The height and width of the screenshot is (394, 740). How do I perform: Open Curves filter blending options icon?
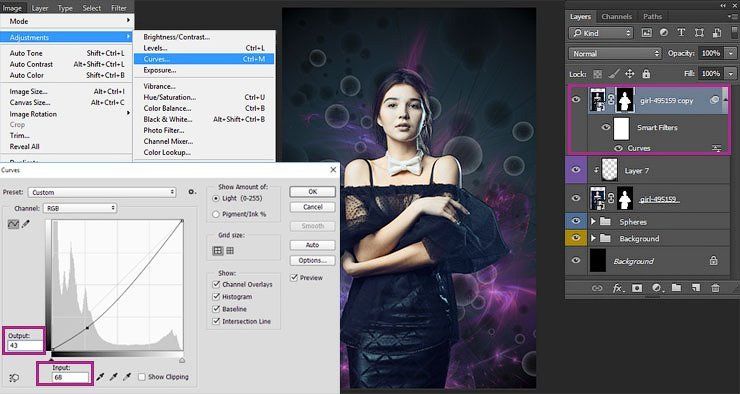pos(716,148)
